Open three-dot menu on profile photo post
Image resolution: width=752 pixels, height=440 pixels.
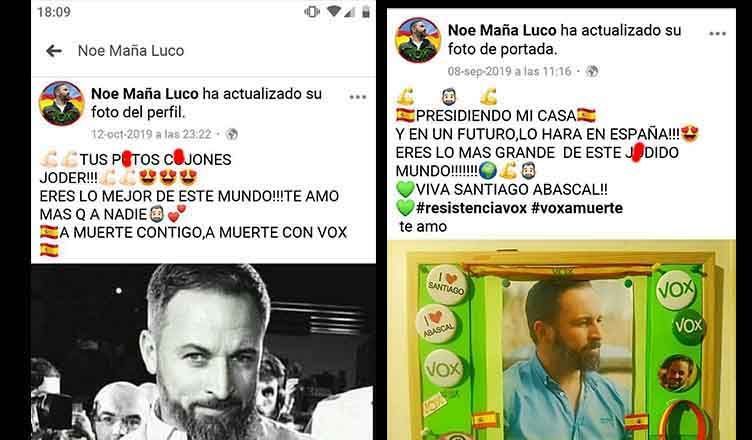click(x=358, y=97)
